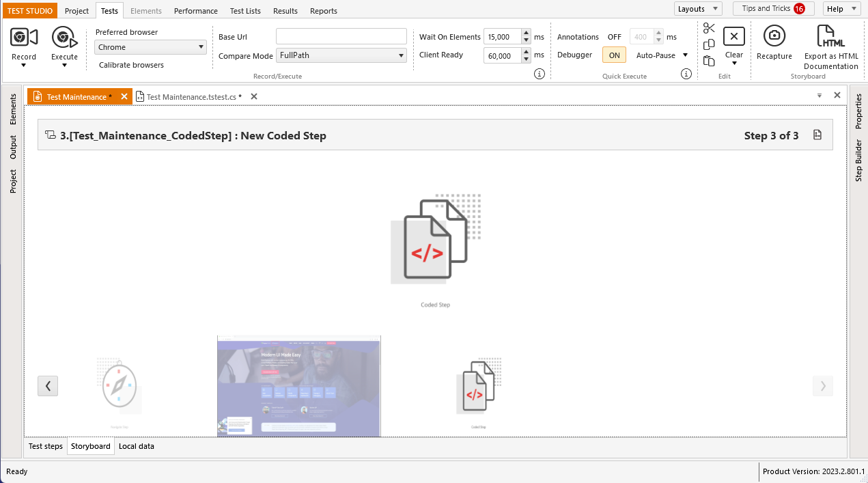
Task: Open the Layouts dropdown
Action: tap(698, 9)
